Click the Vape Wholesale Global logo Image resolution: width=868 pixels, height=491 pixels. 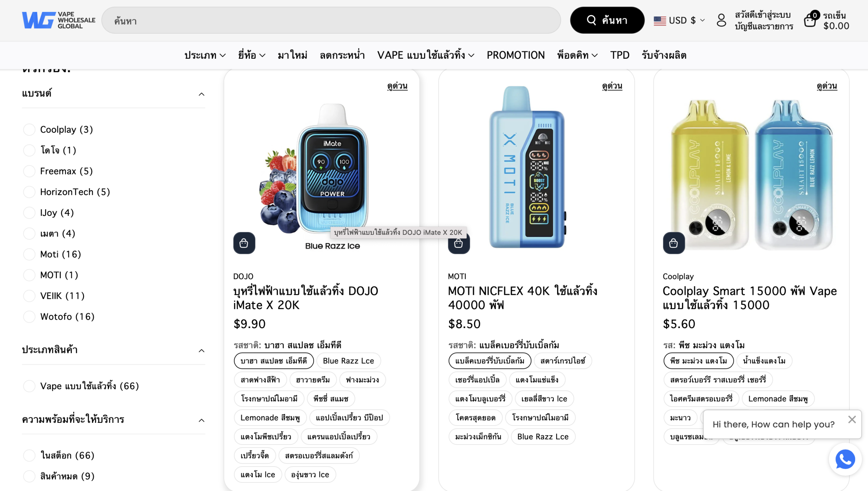tap(59, 20)
